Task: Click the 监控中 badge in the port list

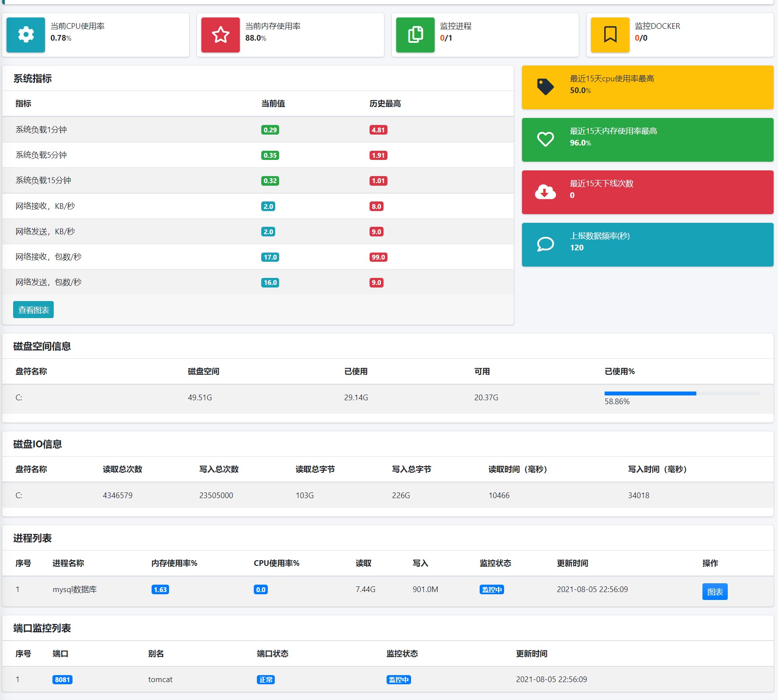Action: 398,679
